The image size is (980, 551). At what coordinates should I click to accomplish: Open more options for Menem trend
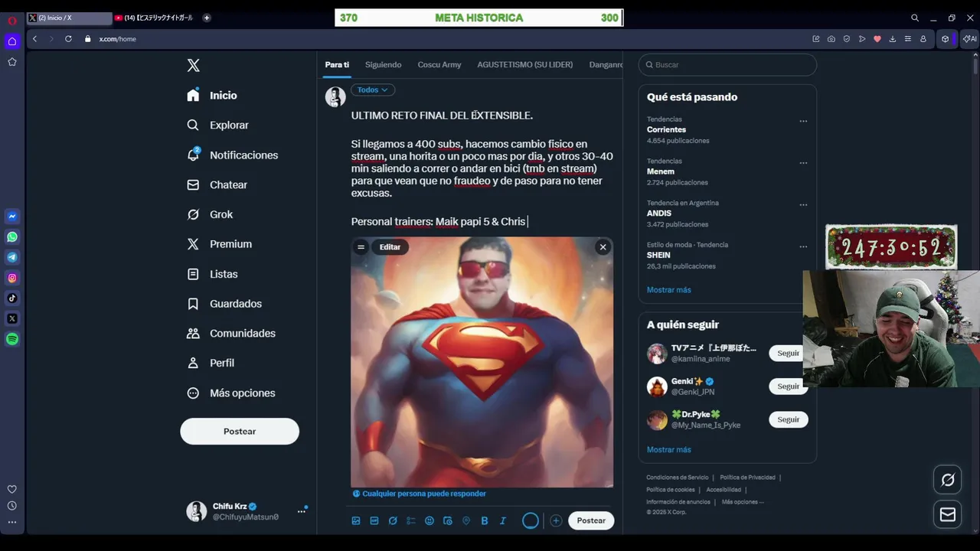803,163
